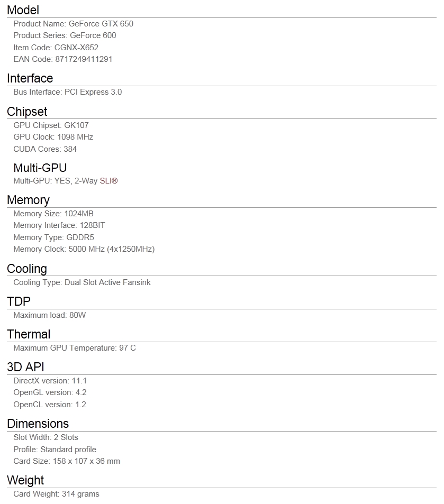
Task: Click the 3D API section heading
Action: tap(25, 367)
